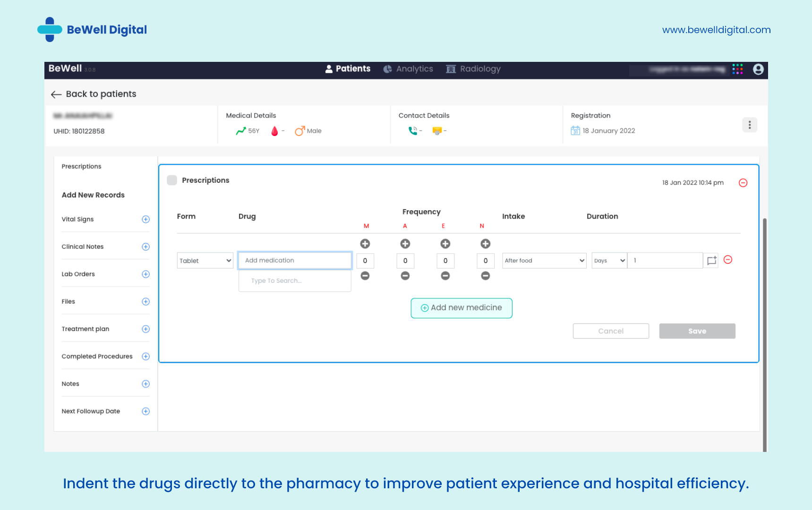Click the back arrow to return to patients
The height and width of the screenshot is (510, 812).
pyautogui.click(x=56, y=94)
